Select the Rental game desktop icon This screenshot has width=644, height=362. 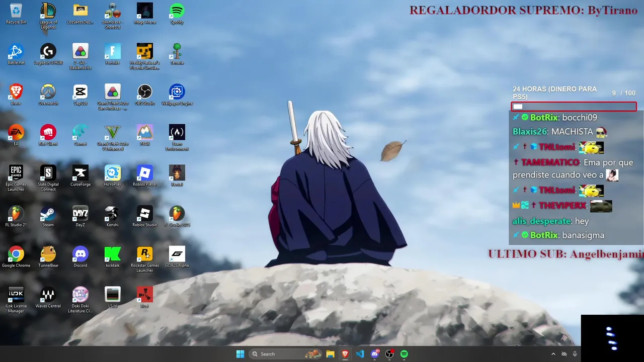tap(177, 176)
